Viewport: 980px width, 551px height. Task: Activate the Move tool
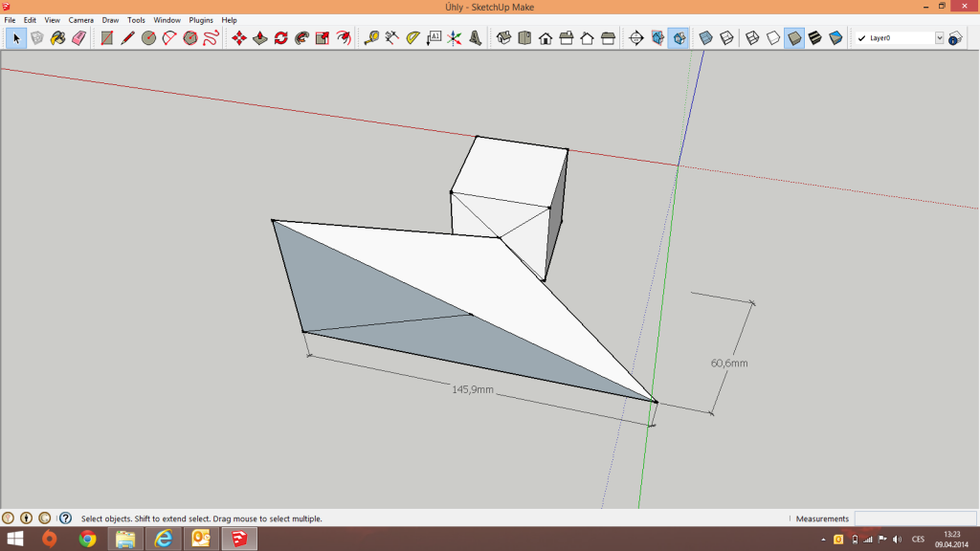click(x=238, y=38)
